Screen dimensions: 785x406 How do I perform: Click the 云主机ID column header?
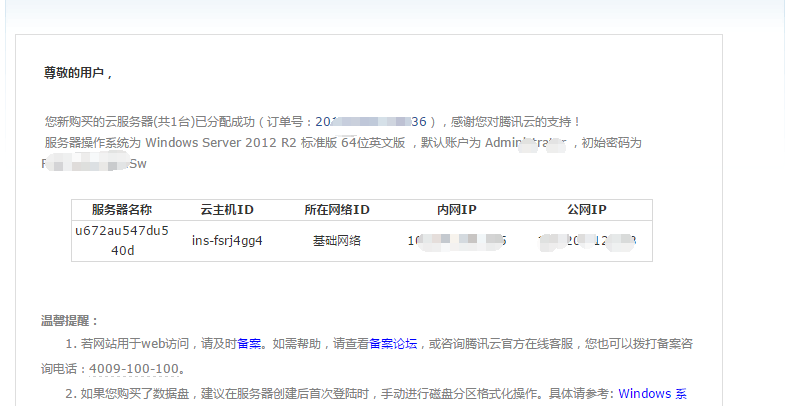pos(227,210)
